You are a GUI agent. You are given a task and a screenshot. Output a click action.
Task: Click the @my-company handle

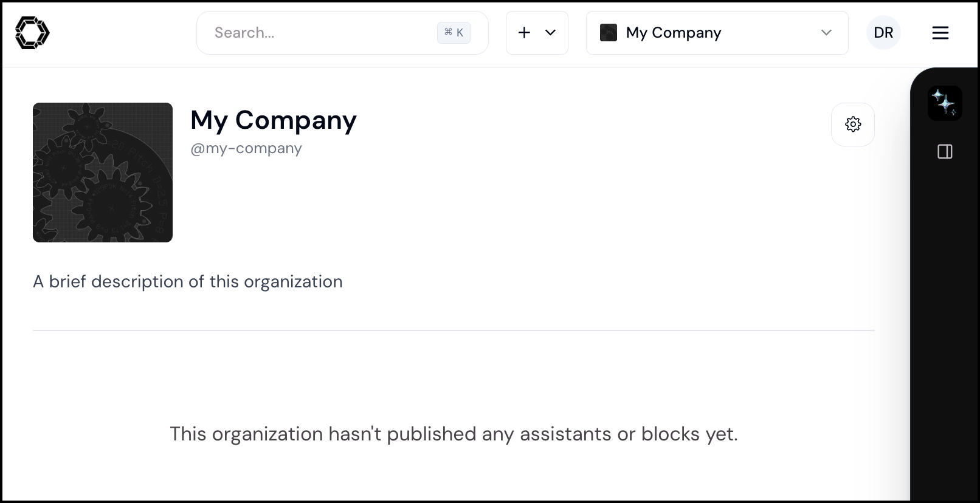pyautogui.click(x=246, y=148)
